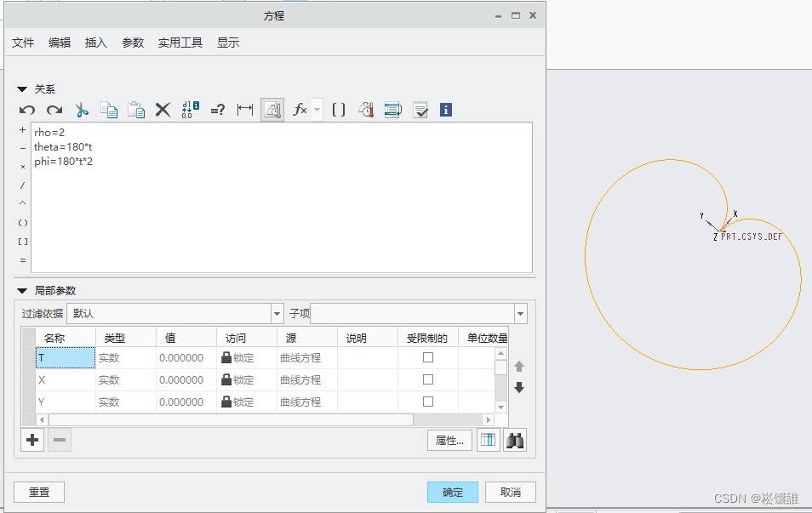Open the 过滤依据 filter dropdown
The width and height of the screenshot is (812, 513).
pos(277,314)
